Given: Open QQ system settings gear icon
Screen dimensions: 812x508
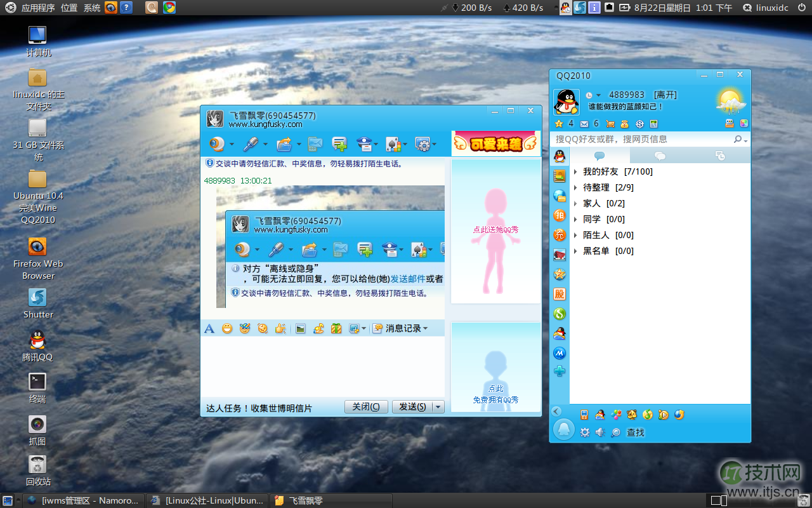Looking at the screenshot, I should pyautogui.click(x=584, y=432).
